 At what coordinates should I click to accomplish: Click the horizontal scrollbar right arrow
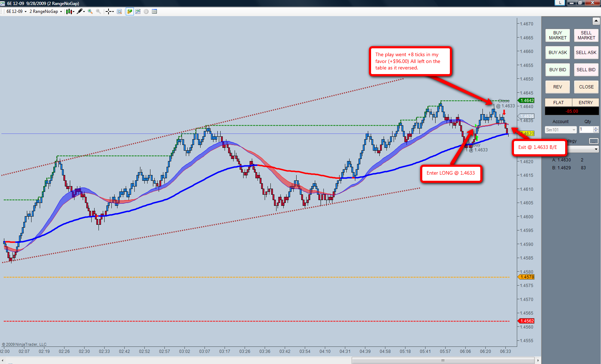[538, 360]
